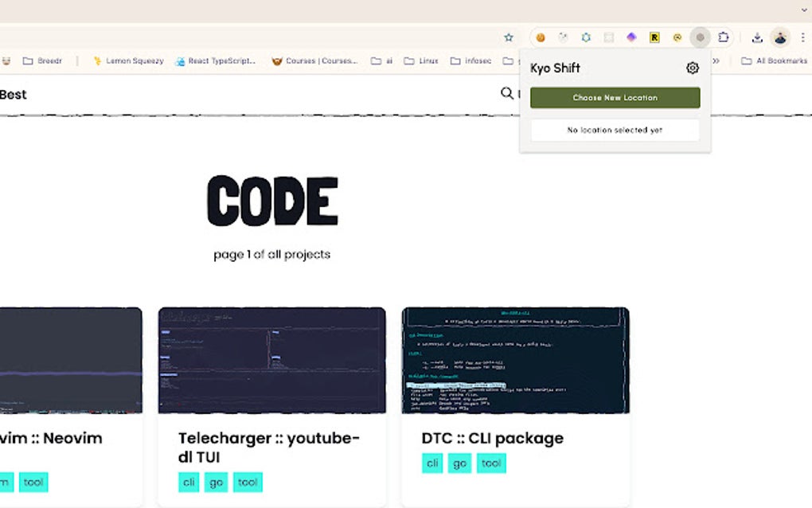Open the Kyo Shift settings gear
This screenshot has height=508, width=812.
tap(692, 68)
